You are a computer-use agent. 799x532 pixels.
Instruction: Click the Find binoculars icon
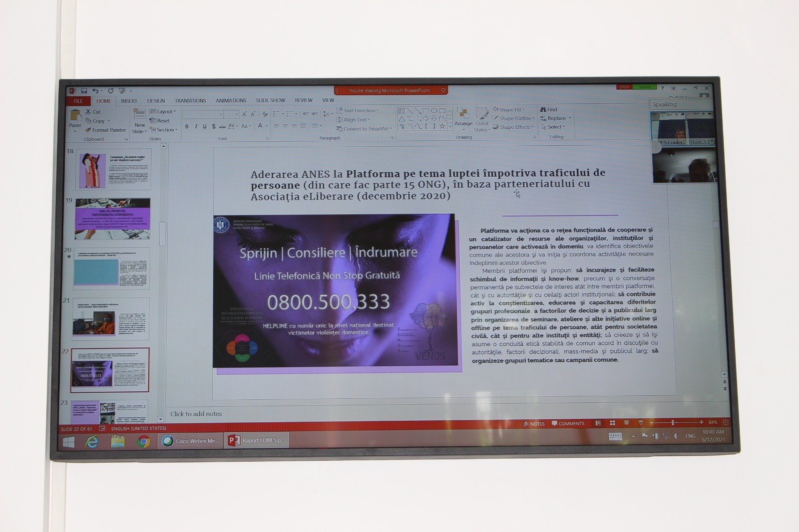pos(543,109)
